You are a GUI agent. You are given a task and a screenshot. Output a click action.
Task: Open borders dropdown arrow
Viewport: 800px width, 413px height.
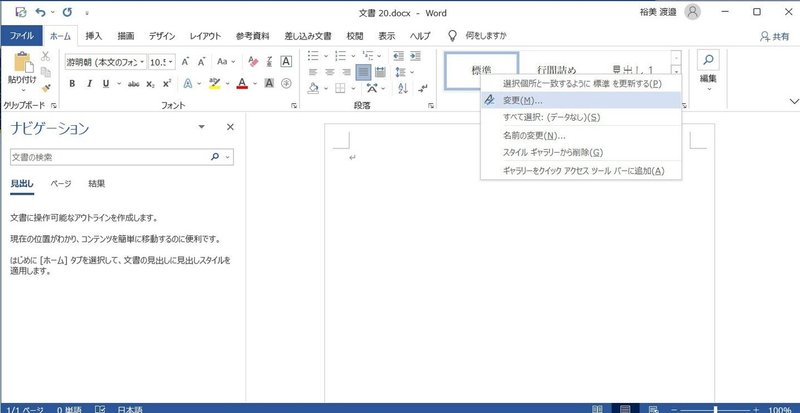(353, 88)
